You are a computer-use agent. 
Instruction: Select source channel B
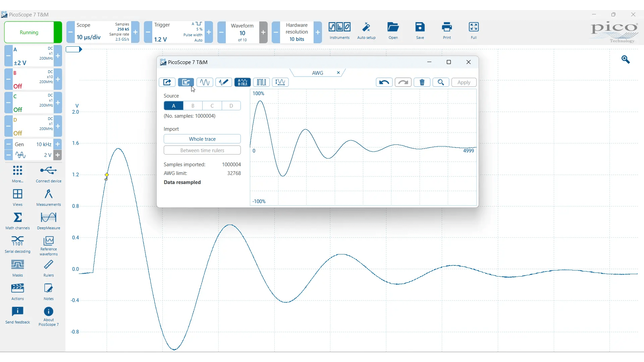tap(193, 106)
